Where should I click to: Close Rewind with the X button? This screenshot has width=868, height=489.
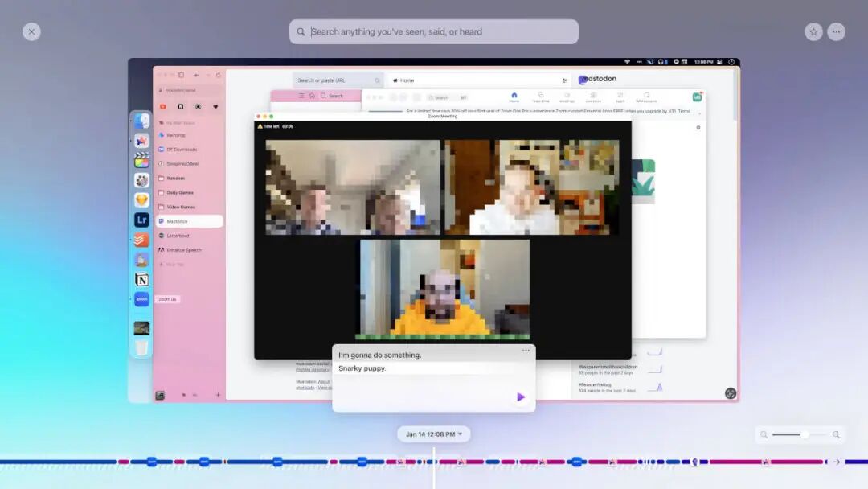31,31
